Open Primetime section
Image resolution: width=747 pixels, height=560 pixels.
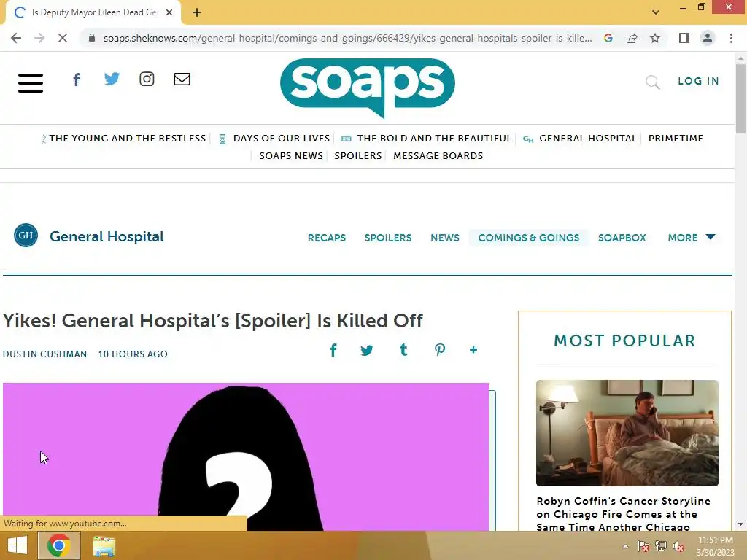[x=676, y=138]
